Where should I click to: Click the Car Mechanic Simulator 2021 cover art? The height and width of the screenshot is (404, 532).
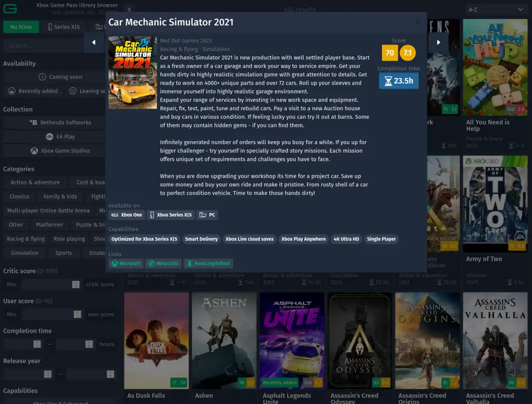[133, 73]
